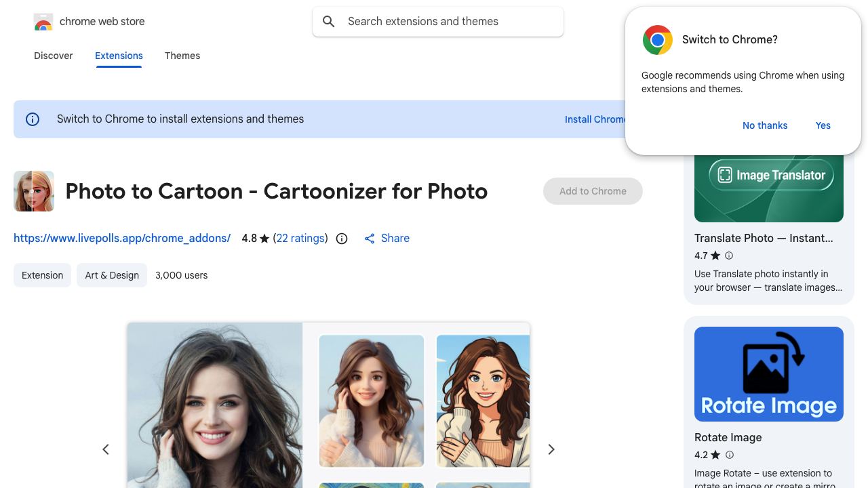
Task: Click the Switch to Chrome? heading
Action: 730,40
